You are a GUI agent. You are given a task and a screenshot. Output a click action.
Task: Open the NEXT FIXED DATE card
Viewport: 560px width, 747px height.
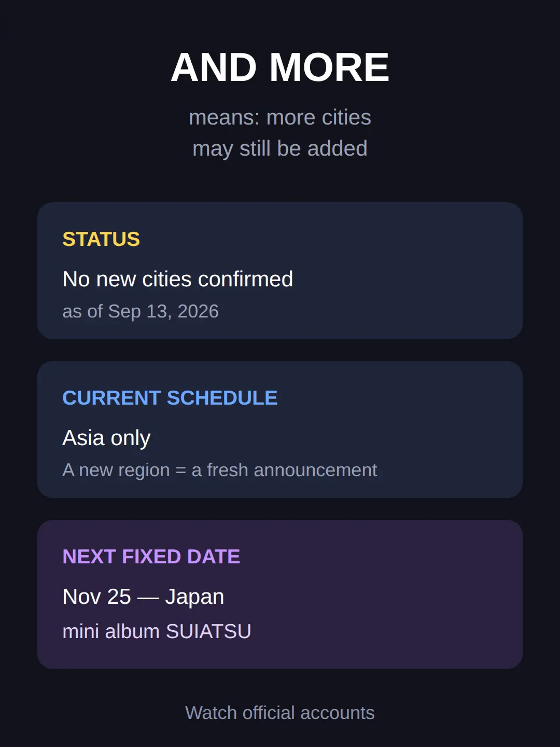coord(280,594)
